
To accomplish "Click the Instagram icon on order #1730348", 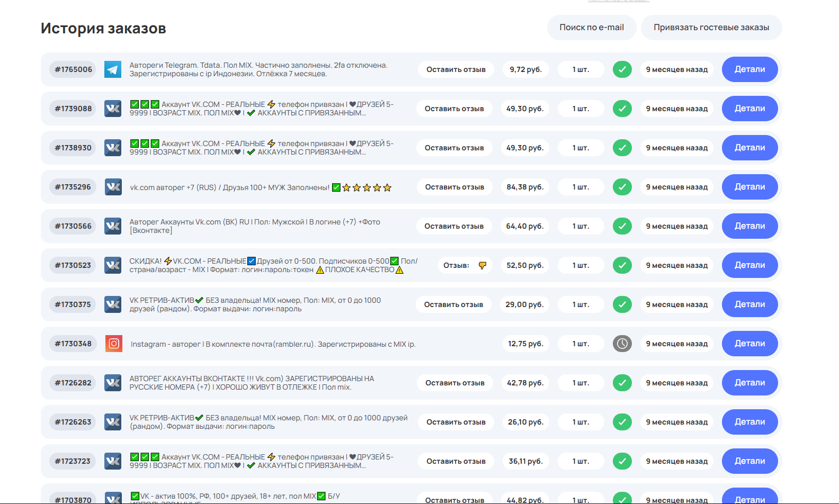I will (x=114, y=344).
